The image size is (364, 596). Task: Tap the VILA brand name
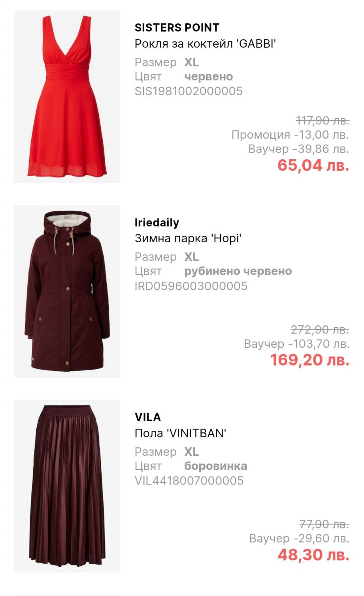coord(148,417)
